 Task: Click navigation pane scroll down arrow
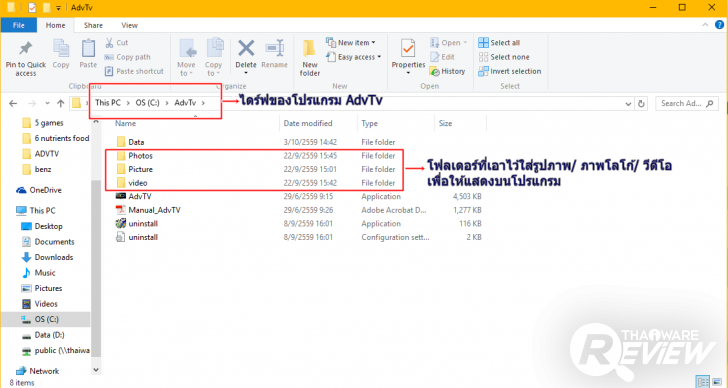click(96, 370)
